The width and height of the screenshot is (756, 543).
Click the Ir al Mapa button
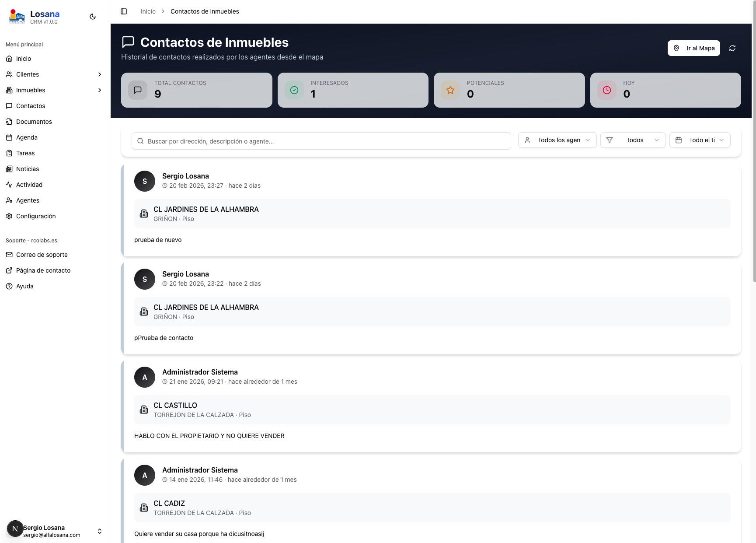click(x=693, y=48)
